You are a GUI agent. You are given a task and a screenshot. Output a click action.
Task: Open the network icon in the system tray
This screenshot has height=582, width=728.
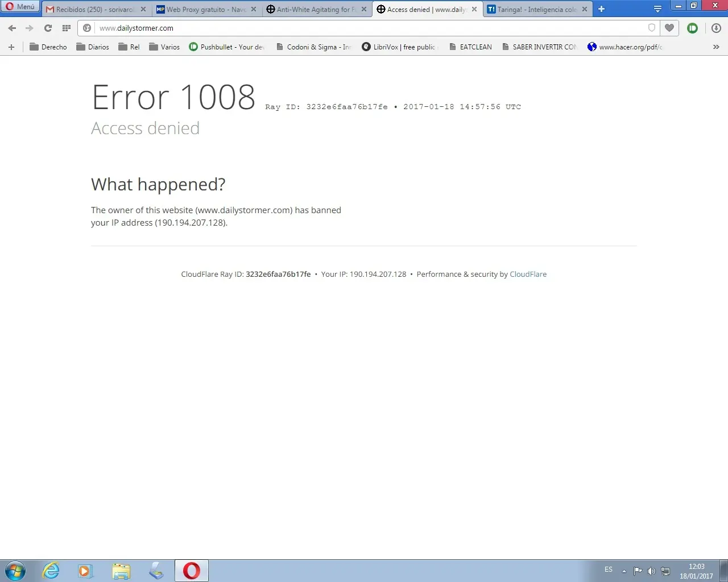tap(665, 571)
